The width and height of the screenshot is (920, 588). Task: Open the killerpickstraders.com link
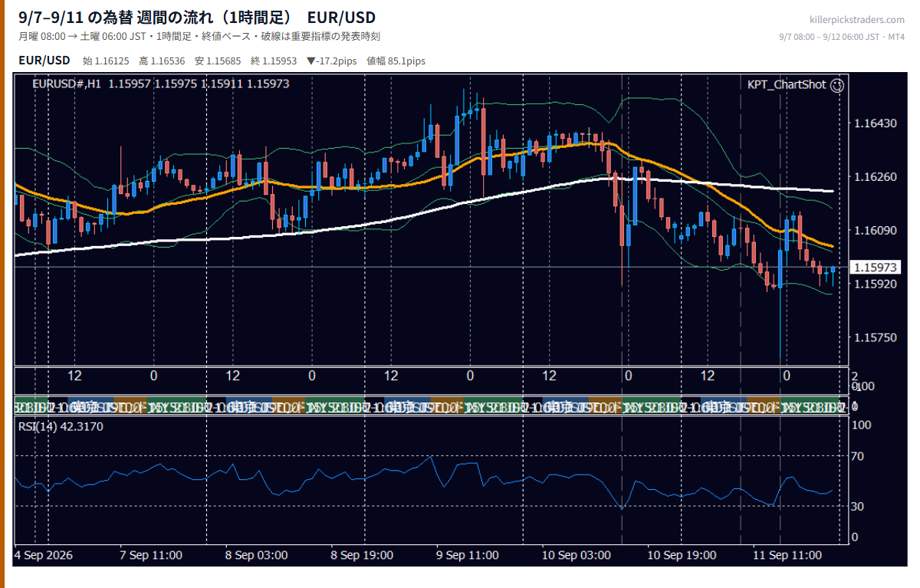coord(857,19)
